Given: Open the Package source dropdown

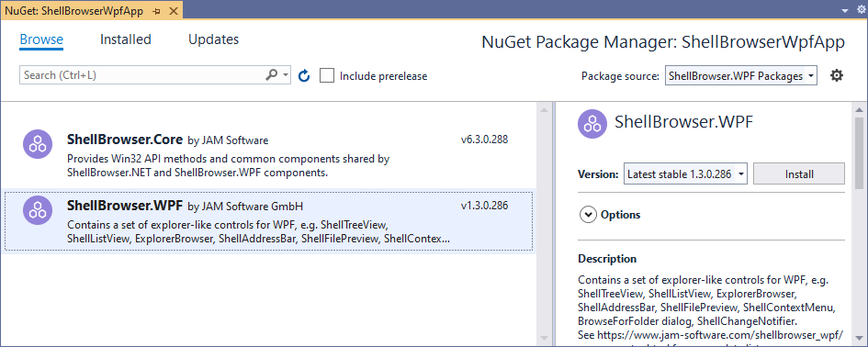Looking at the screenshot, I should pos(740,76).
